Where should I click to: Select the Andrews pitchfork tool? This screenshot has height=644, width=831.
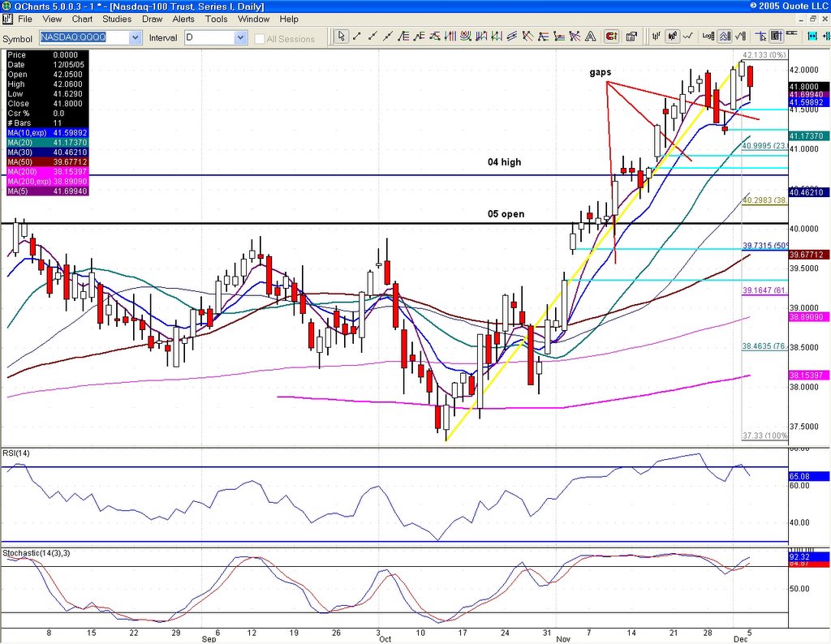click(527, 36)
